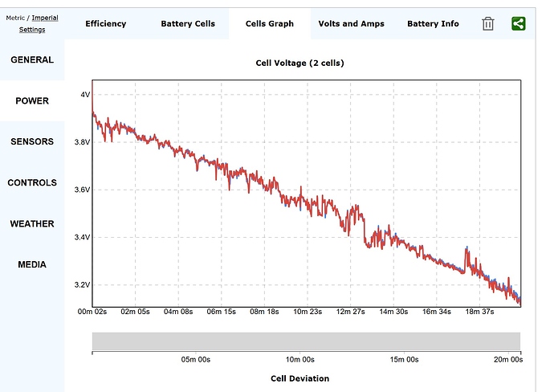This screenshot has height=392, width=554.
Task: Switch units to Metric
Action: click(15, 18)
